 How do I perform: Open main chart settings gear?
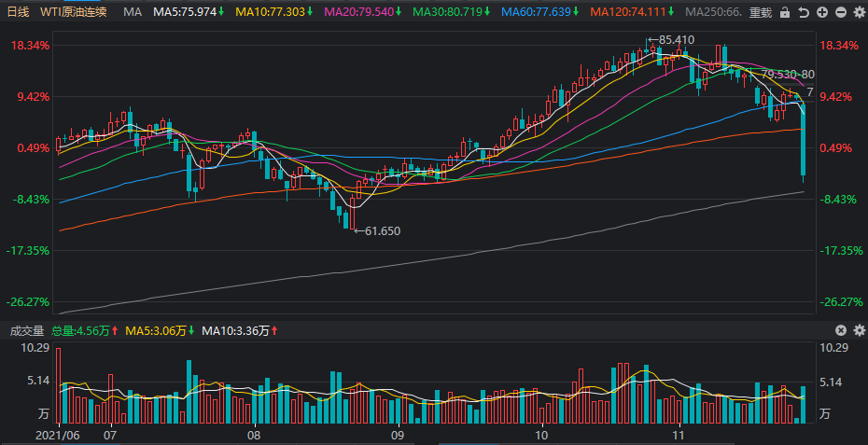pos(860,12)
